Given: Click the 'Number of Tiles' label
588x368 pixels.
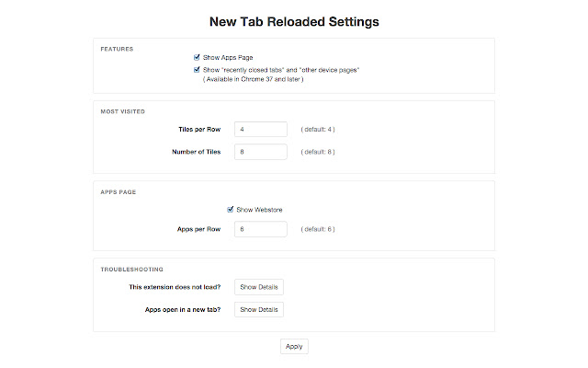Looking at the screenshot, I should click(x=197, y=151).
